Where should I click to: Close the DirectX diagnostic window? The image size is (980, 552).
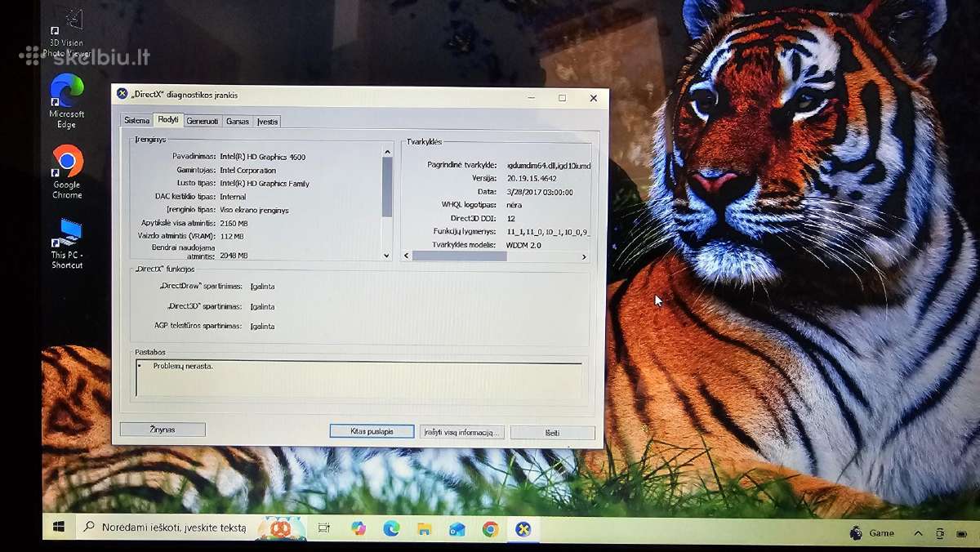(594, 98)
